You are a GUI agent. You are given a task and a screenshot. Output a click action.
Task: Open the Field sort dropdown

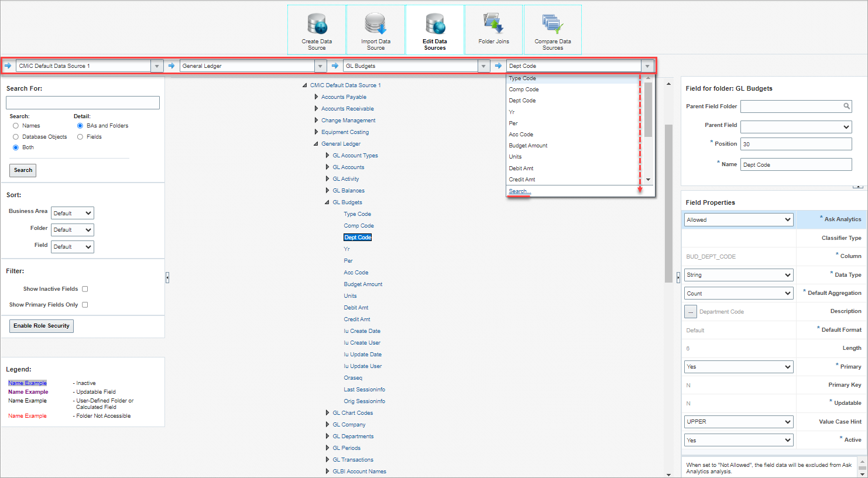73,247
